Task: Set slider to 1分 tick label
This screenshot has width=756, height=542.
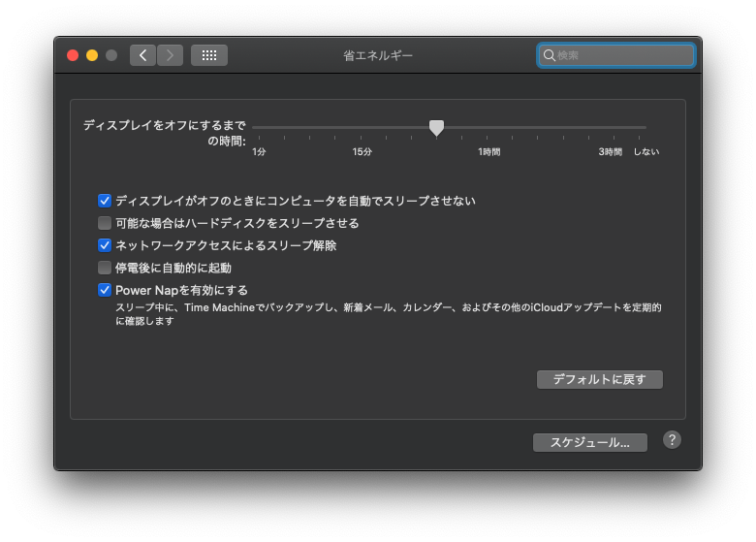Action: [259, 152]
